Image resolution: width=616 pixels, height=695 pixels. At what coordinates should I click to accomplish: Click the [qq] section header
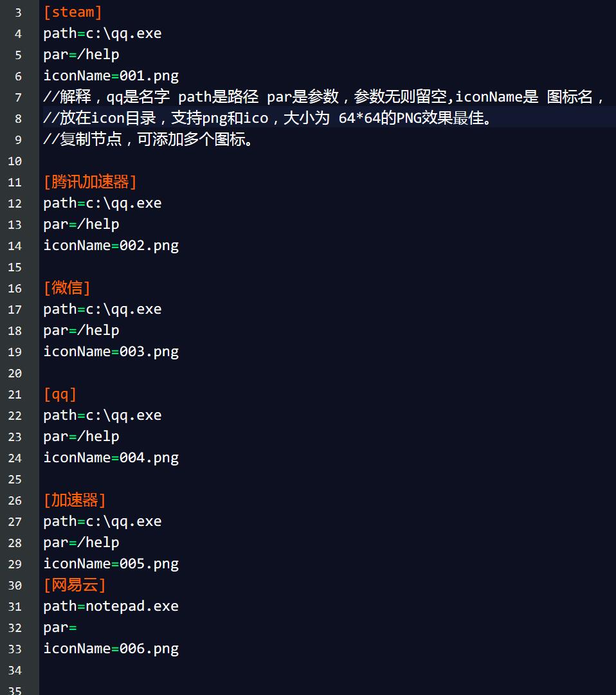click(60, 394)
